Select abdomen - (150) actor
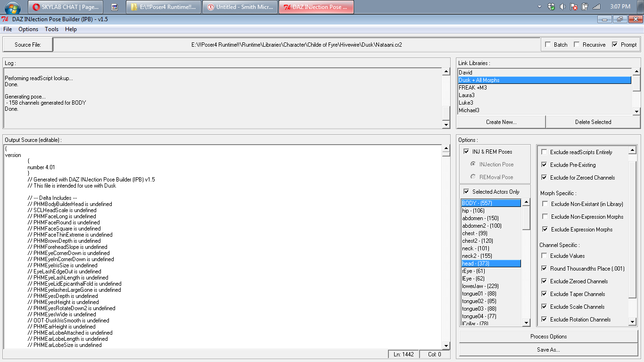The image size is (644, 362). click(491, 218)
